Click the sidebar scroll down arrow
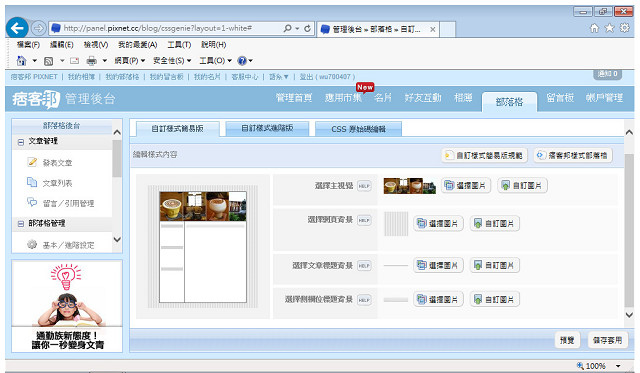The height and width of the screenshot is (373, 640). click(117, 240)
